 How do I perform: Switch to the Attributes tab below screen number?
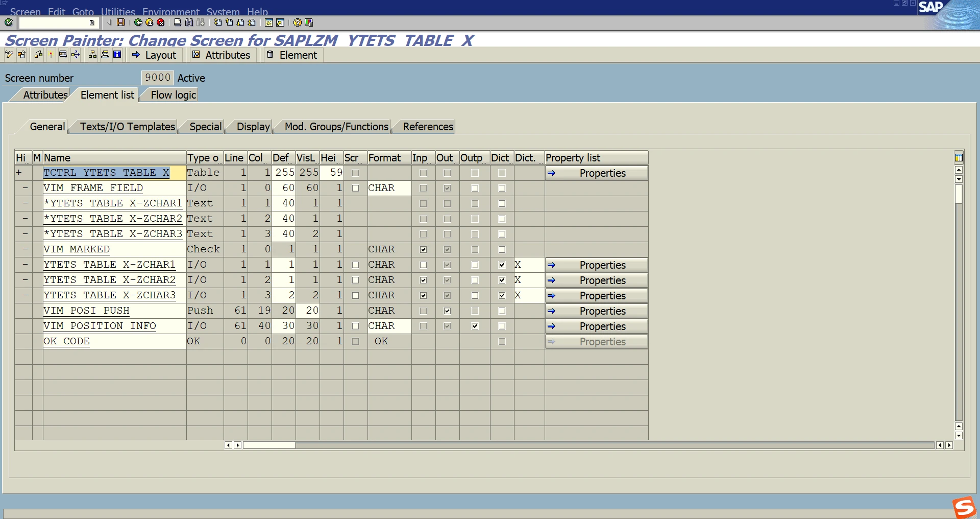[45, 95]
